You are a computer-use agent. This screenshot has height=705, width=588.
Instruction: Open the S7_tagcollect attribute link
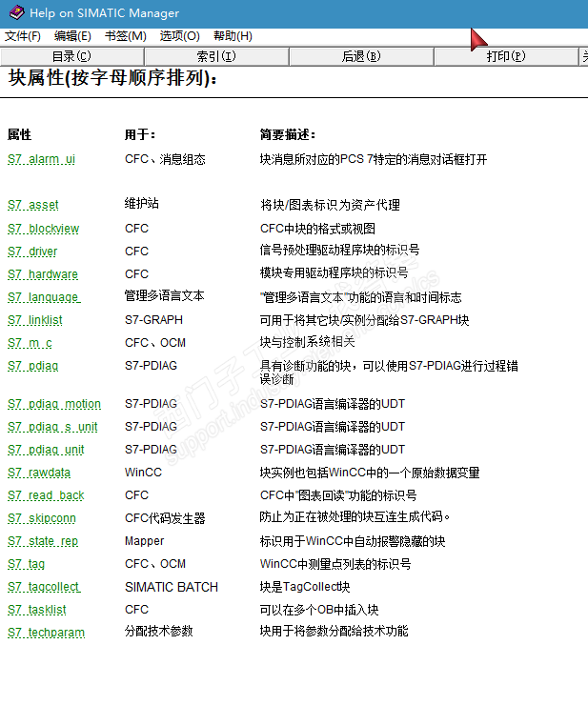(x=44, y=587)
